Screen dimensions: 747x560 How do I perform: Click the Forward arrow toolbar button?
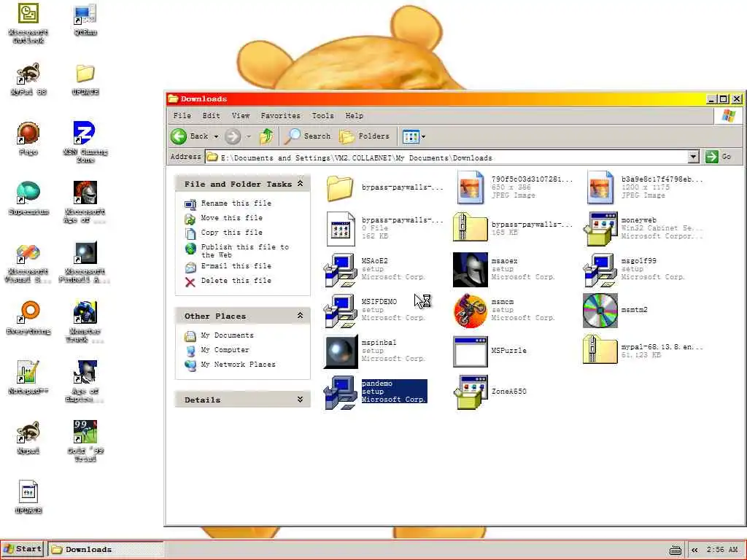(233, 136)
